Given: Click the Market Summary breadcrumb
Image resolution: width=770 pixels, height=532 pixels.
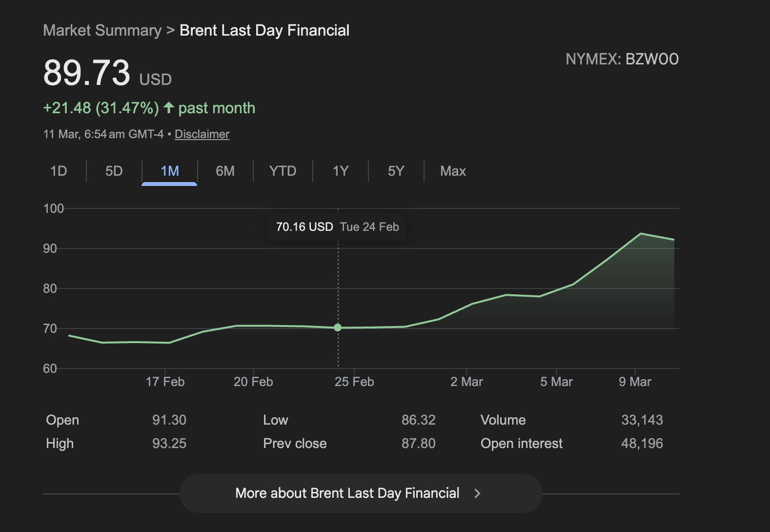Looking at the screenshot, I should pyautogui.click(x=102, y=30).
